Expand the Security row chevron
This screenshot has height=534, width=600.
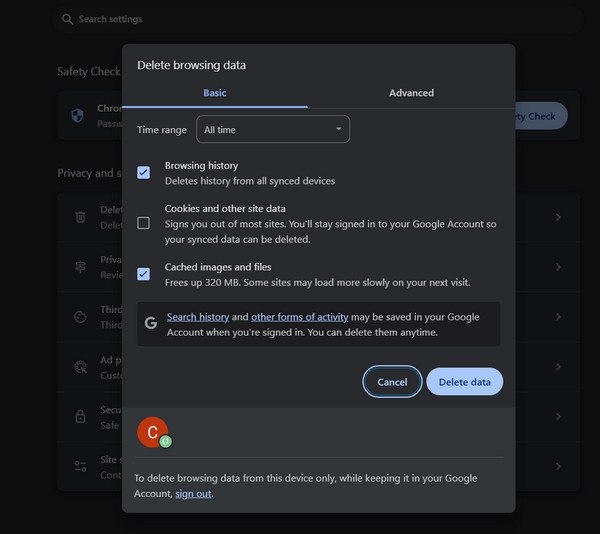558,416
